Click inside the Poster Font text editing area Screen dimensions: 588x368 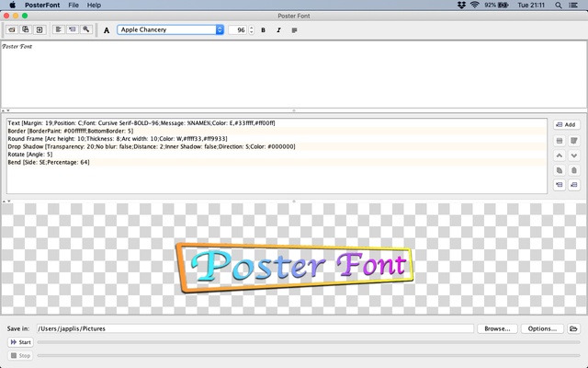(x=294, y=75)
